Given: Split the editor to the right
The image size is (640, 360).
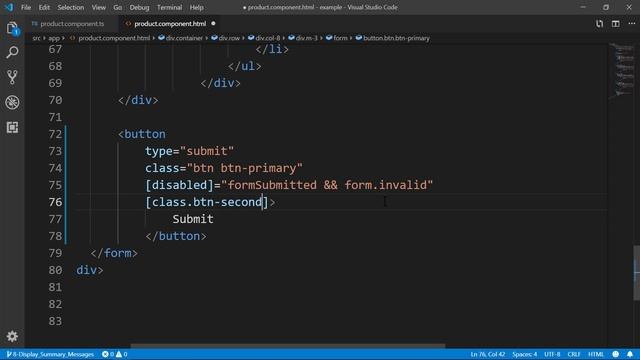Looking at the screenshot, I should [x=616, y=24].
